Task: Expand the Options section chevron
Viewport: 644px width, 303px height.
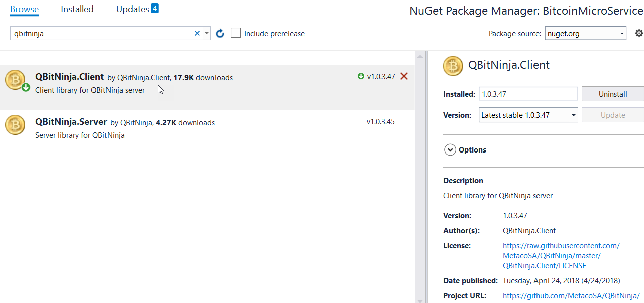Action: (x=450, y=149)
